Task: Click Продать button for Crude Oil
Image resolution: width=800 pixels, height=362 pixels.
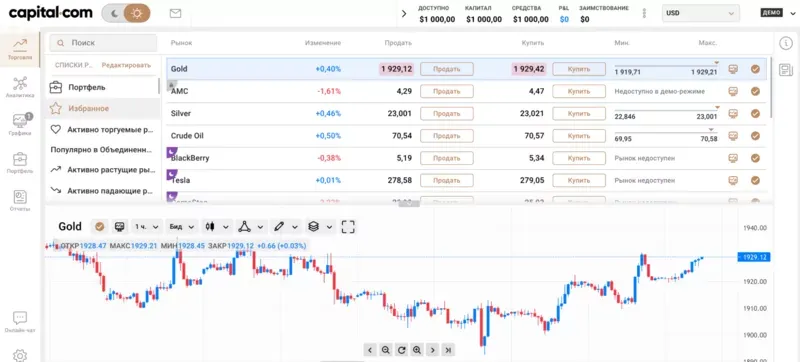Action: 447,136
